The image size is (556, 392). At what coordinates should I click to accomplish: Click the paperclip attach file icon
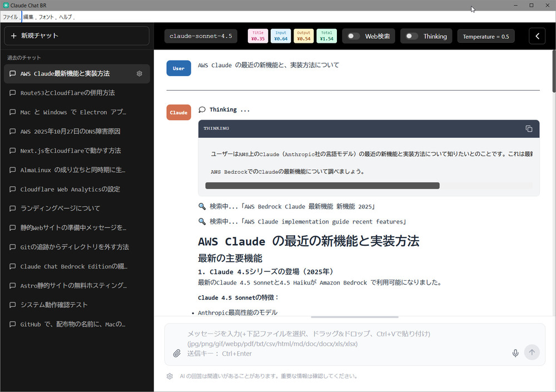(177, 353)
